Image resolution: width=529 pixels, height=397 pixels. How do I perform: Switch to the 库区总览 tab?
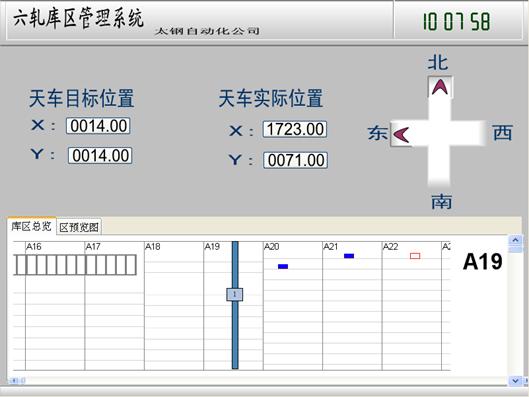coord(31,226)
